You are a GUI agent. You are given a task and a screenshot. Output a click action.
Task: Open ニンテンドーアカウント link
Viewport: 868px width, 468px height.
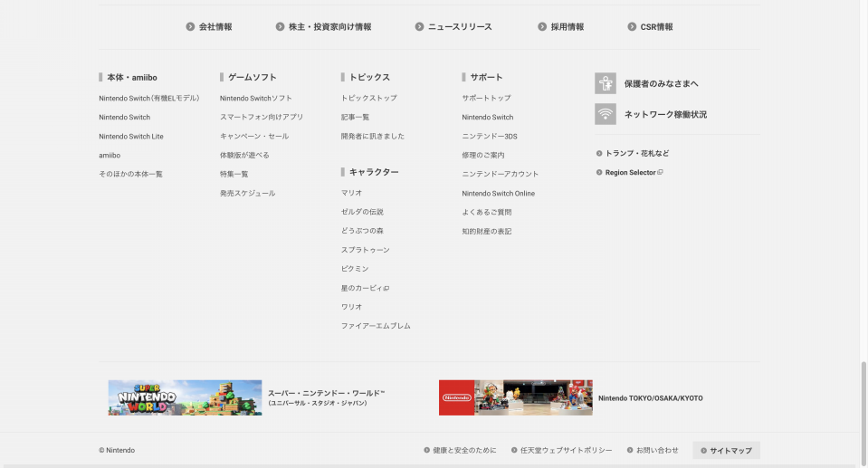500,174
